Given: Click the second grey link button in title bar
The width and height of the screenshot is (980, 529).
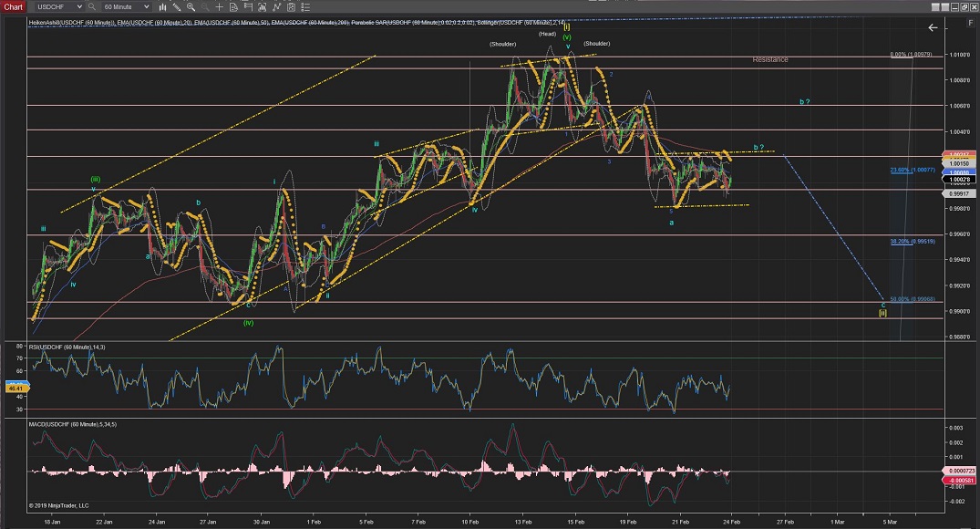Looking at the screenshot, I should coord(945,7).
